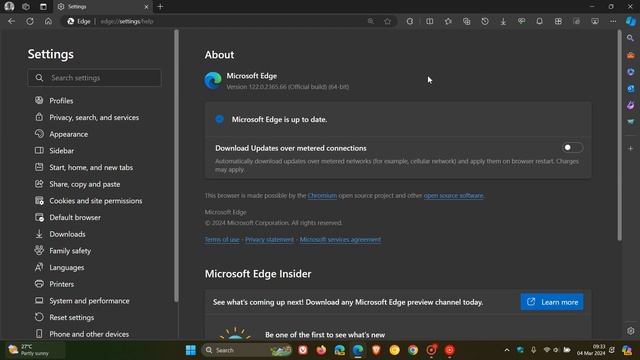Click the settings navigation scrollbar
640x360 pixels.
coord(176,165)
